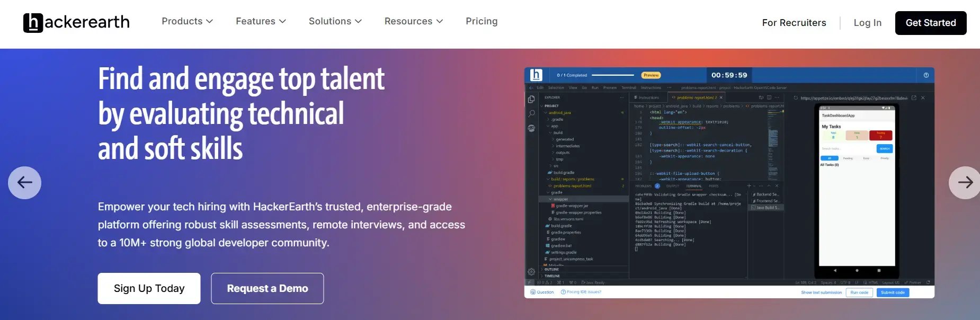This screenshot has width=980, height=320.
Task: Click the HackerEarth logo
Action: pos(76,23)
